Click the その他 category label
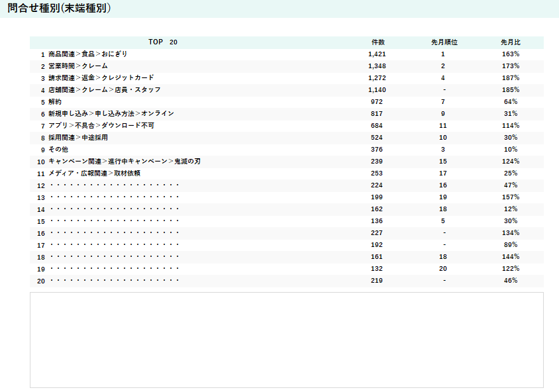Screen dimensions: 559x392 click(x=58, y=149)
